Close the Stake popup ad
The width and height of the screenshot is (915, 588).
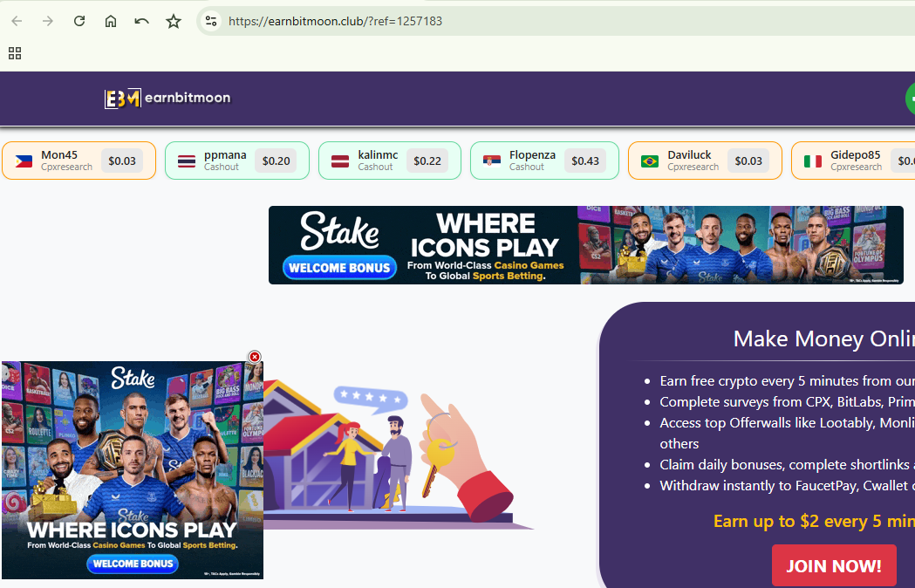coord(255,357)
